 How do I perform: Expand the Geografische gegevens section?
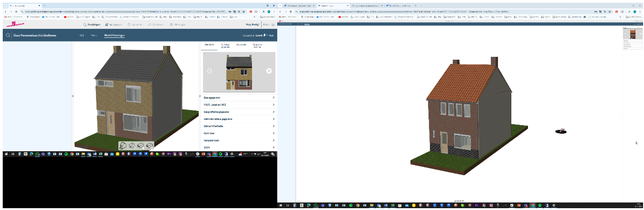click(238, 112)
